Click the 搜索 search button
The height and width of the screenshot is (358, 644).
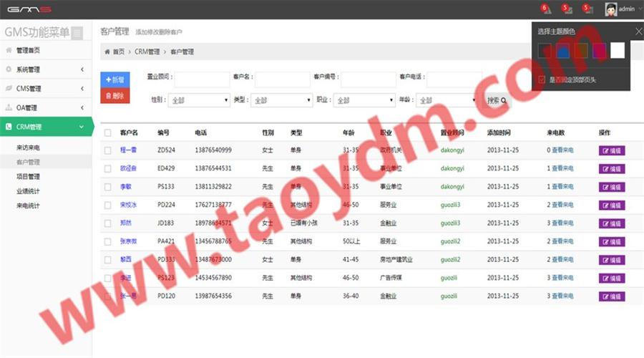click(497, 100)
